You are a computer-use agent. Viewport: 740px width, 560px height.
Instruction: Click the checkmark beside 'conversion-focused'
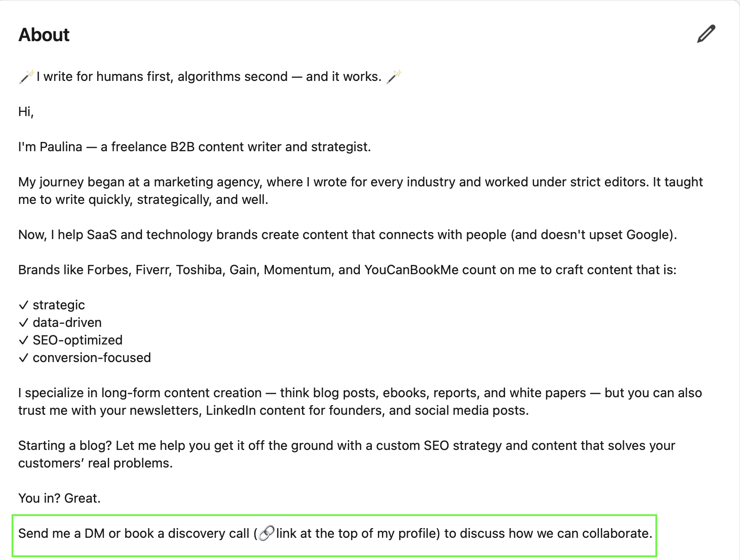click(23, 357)
